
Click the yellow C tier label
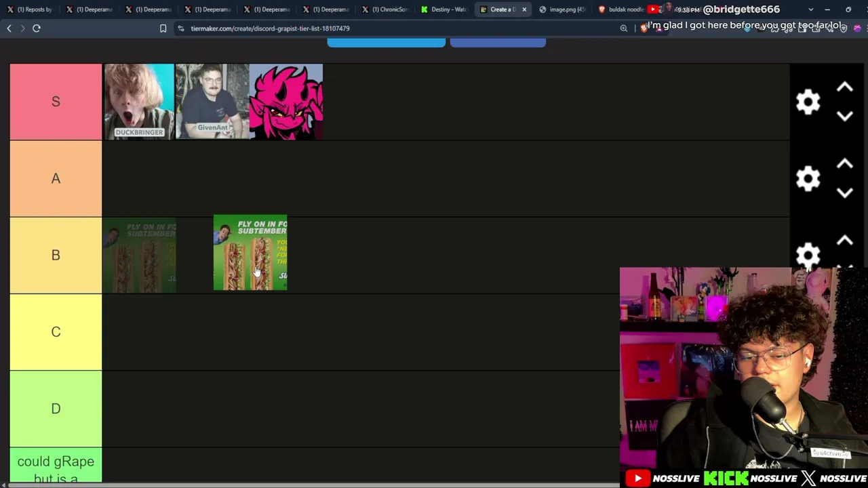click(56, 332)
